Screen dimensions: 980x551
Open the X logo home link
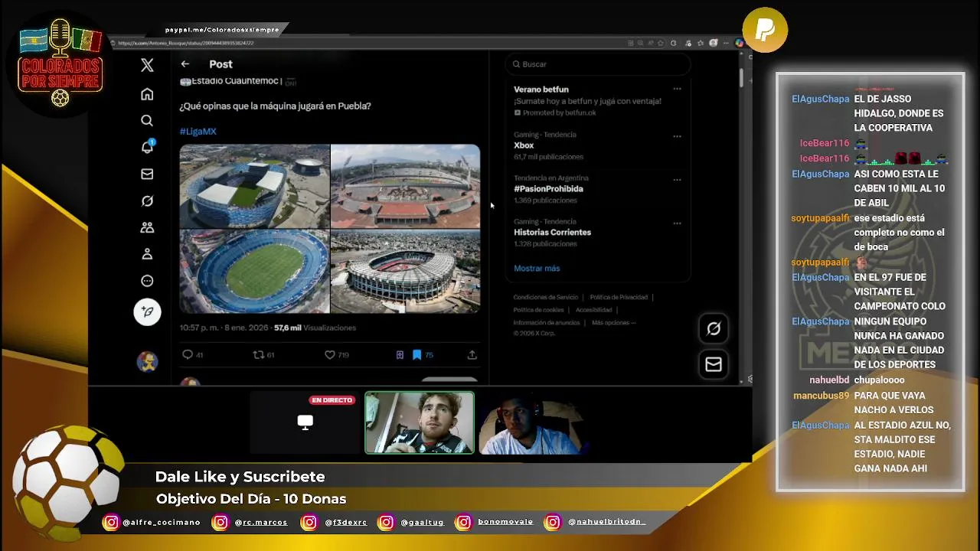147,65
